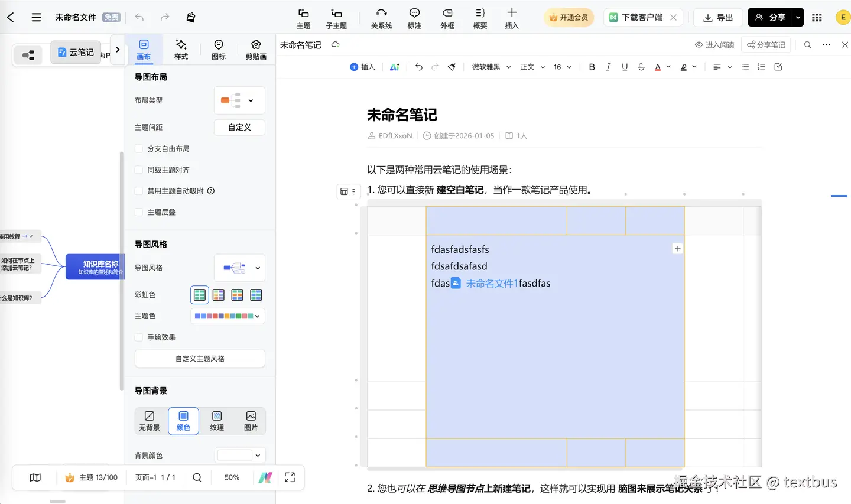Image resolution: width=851 pixels, height=504 pixels.
Task: Click the back arrow icon
Action: coord(10,17)
